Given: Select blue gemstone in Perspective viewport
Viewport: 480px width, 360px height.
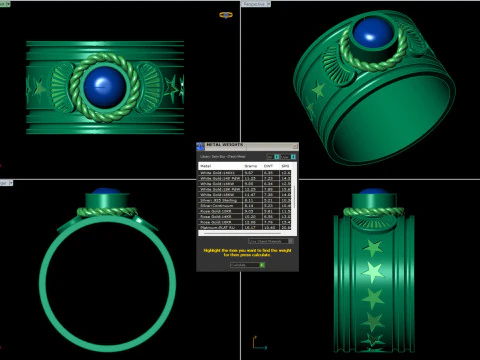Looking at the screenshot, I should (373, 32).
